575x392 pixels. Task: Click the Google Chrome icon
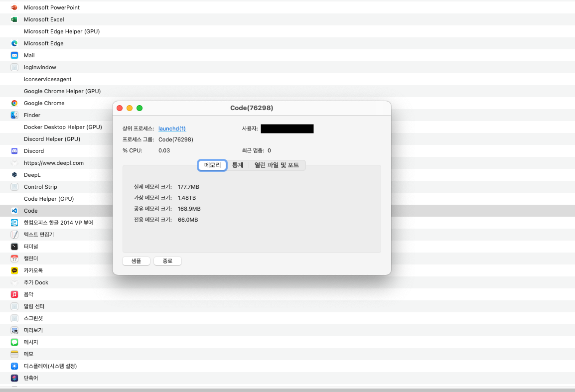click(14, 103)
